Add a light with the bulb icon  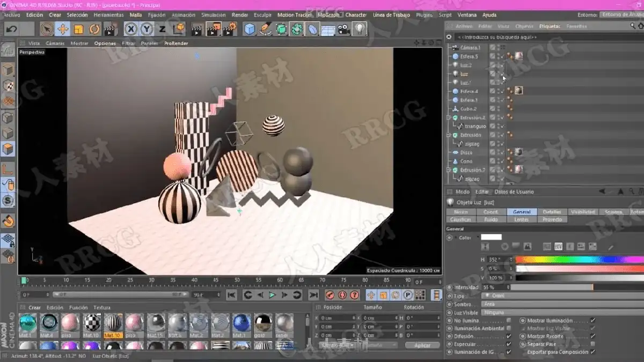[360, 29]
